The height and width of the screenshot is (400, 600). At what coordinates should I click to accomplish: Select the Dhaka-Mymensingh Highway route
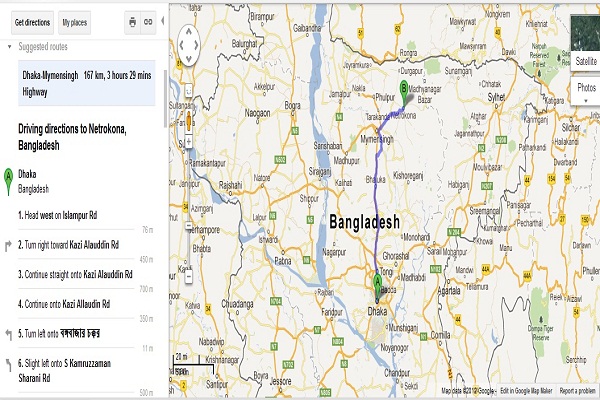[87, 83]
